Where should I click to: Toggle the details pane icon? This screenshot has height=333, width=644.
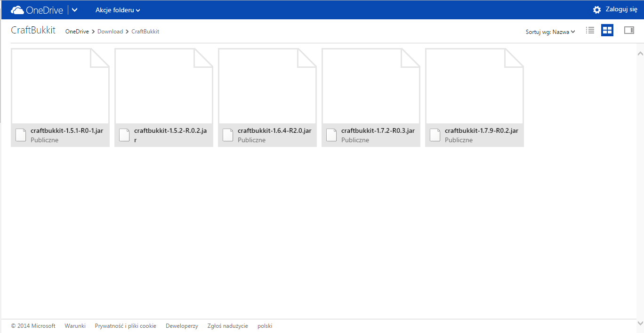[x=629, y=30]
